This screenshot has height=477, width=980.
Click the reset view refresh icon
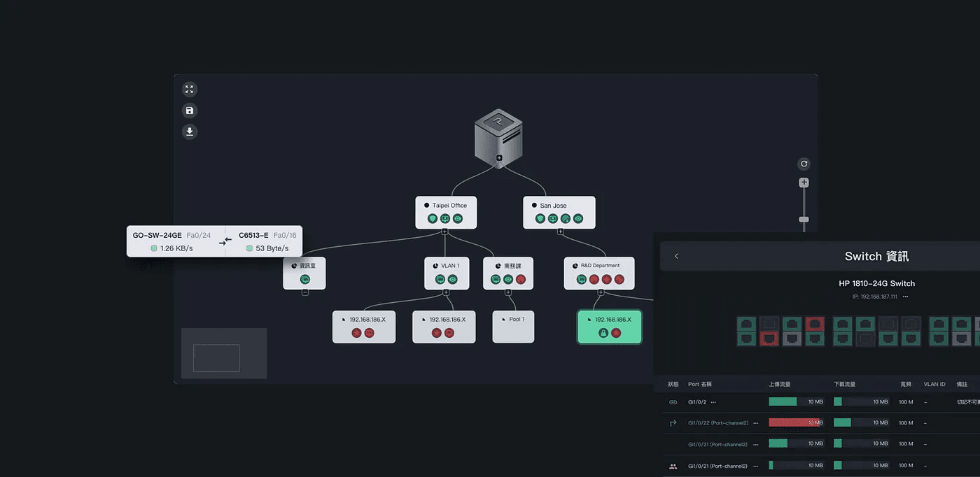[x=804, y=164]
